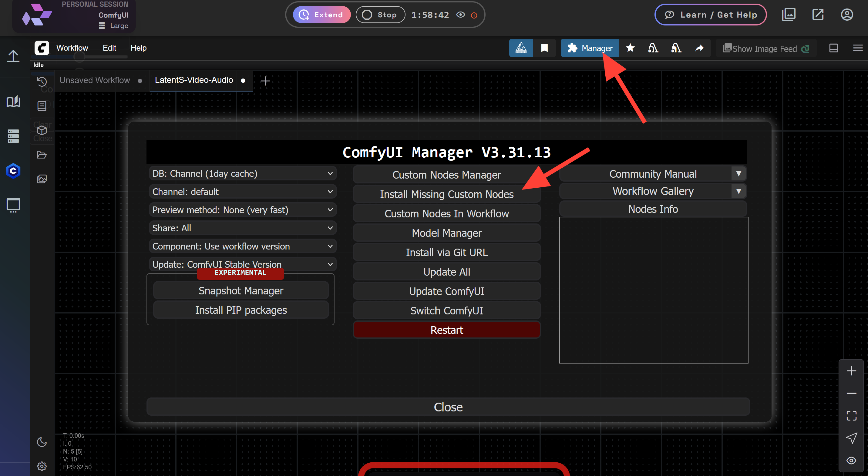The height and width of the screenshot is (476, 868).
Task: Open the model library cube icon
Action: (42, 130)
